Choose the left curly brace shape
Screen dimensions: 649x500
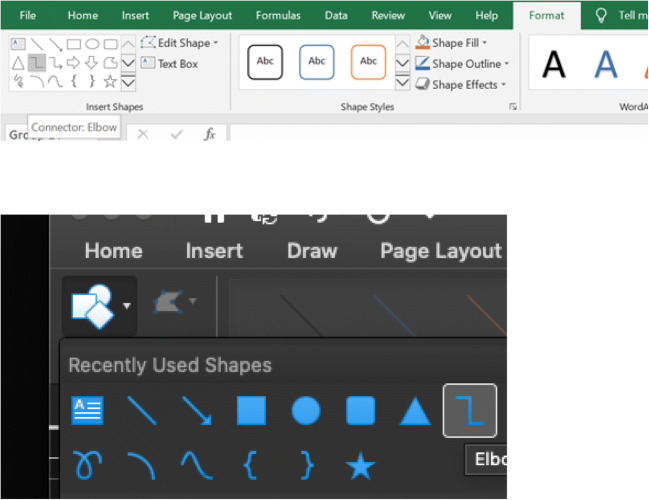(x=250, y=464)
